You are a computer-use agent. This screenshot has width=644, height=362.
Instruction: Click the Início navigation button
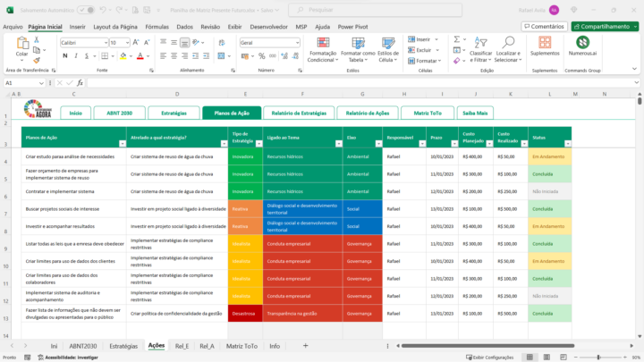[x=75, y=113]
